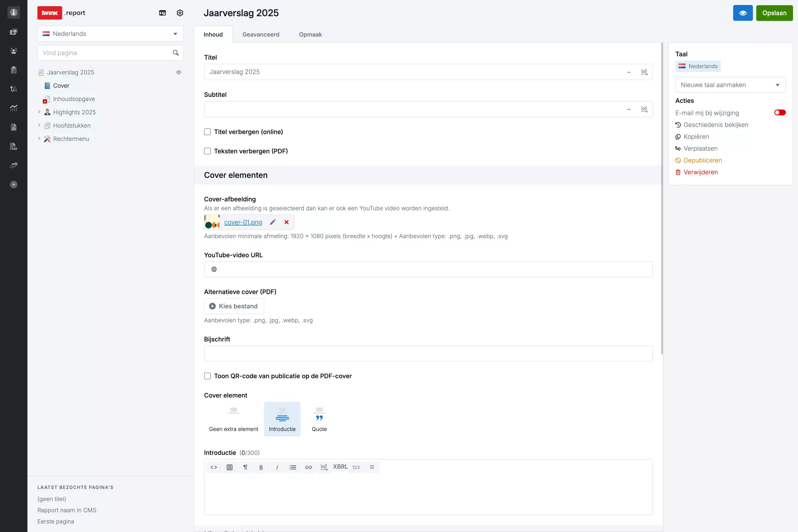This screenshot has height=532, width=798.
Task: Switch to the Geavanceerd tab
Action: (x=261, y=34)
